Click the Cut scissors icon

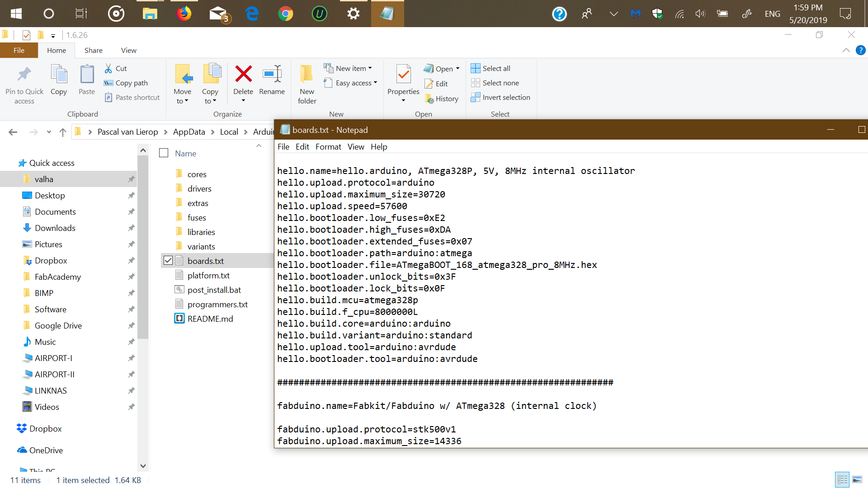click(108, 68)
